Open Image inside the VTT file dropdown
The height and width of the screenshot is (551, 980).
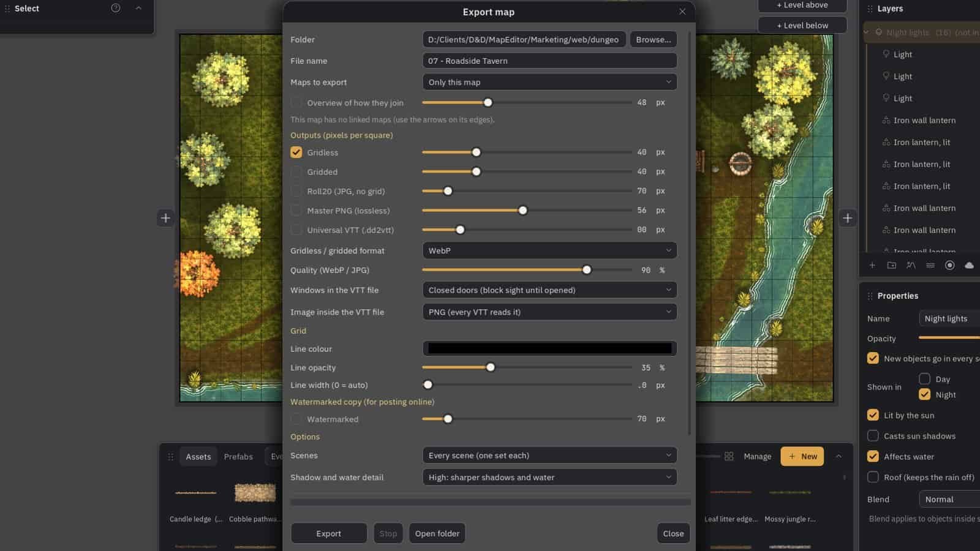[x=549, y=312]
